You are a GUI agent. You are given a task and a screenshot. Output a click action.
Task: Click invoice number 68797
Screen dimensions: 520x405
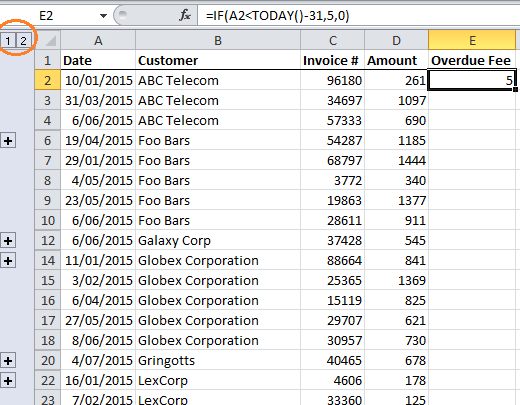333,160
